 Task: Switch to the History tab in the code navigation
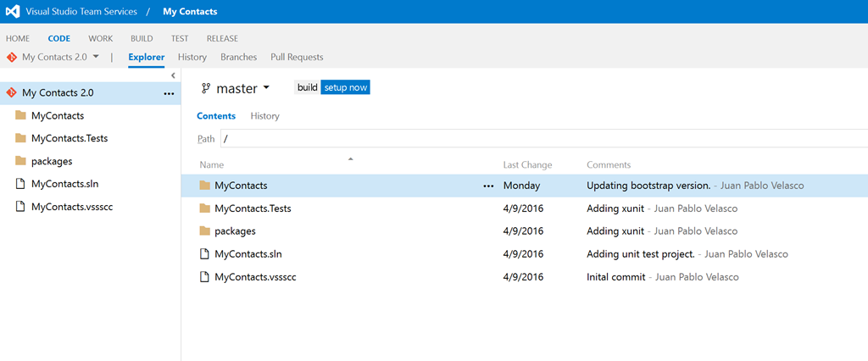click(x=192, y=57)
